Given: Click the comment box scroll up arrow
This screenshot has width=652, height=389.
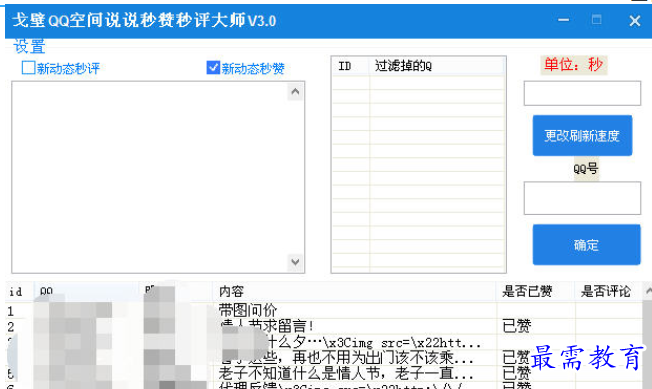Looking at the screenshot, I should click(x=295, y=91).
